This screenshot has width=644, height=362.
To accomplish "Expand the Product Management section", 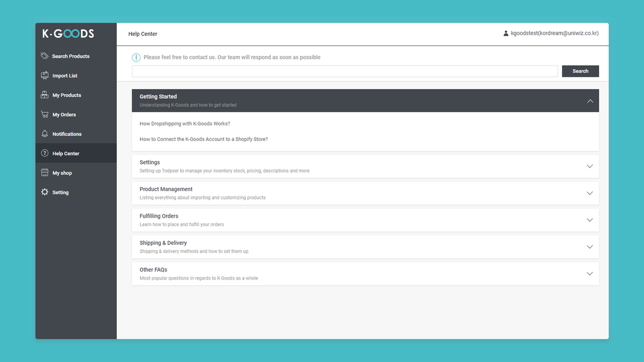I will [x=589, y=193].
